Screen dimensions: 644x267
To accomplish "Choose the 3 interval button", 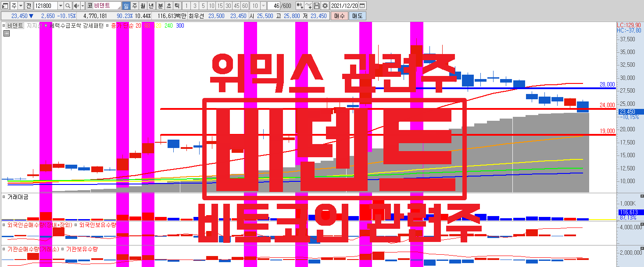I will 194,6.
